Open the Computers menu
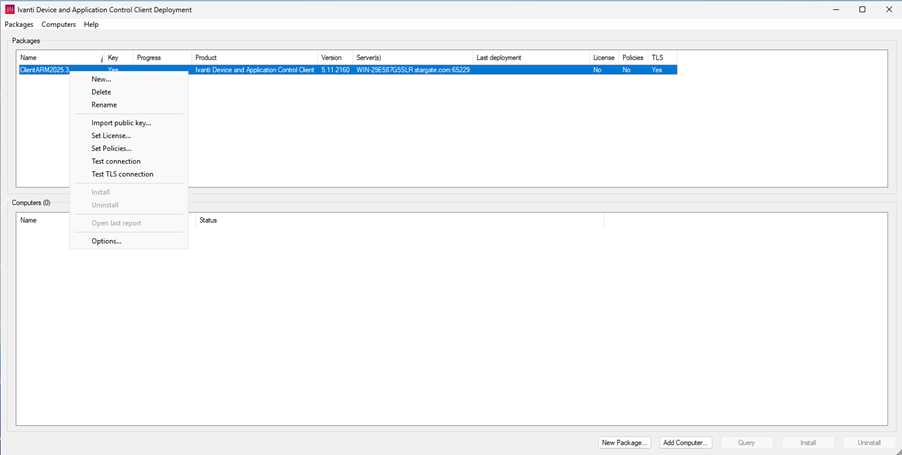 (x=59, y=25)
